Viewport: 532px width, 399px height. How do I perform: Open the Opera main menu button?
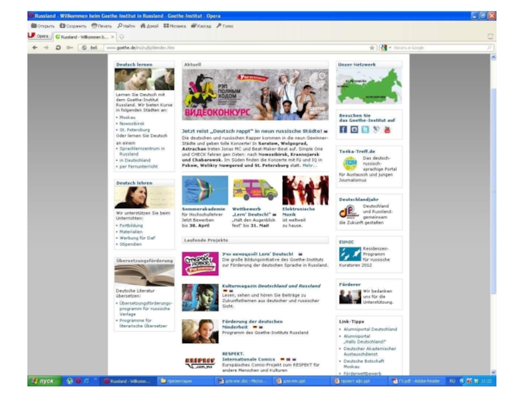[39, 36]
